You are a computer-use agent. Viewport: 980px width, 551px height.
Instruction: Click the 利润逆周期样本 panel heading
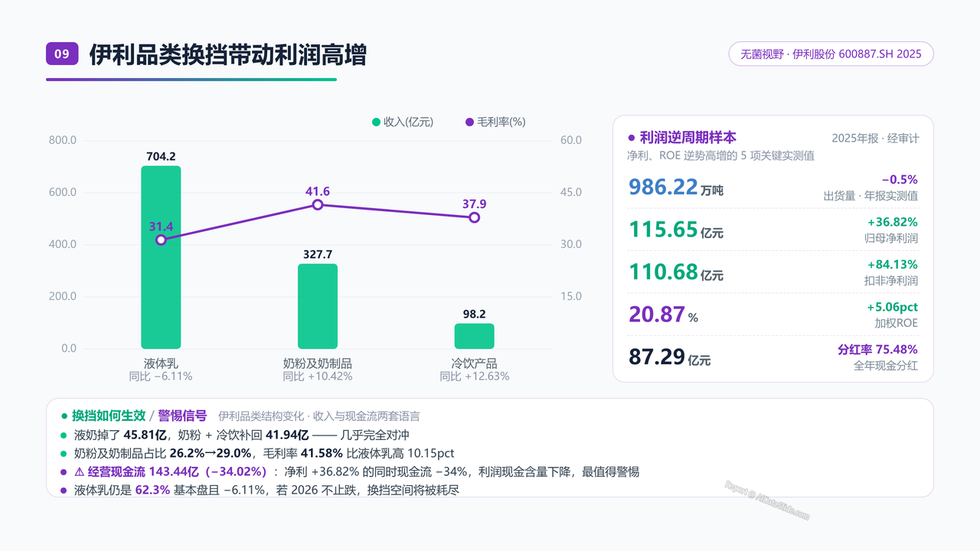point(688,137)
